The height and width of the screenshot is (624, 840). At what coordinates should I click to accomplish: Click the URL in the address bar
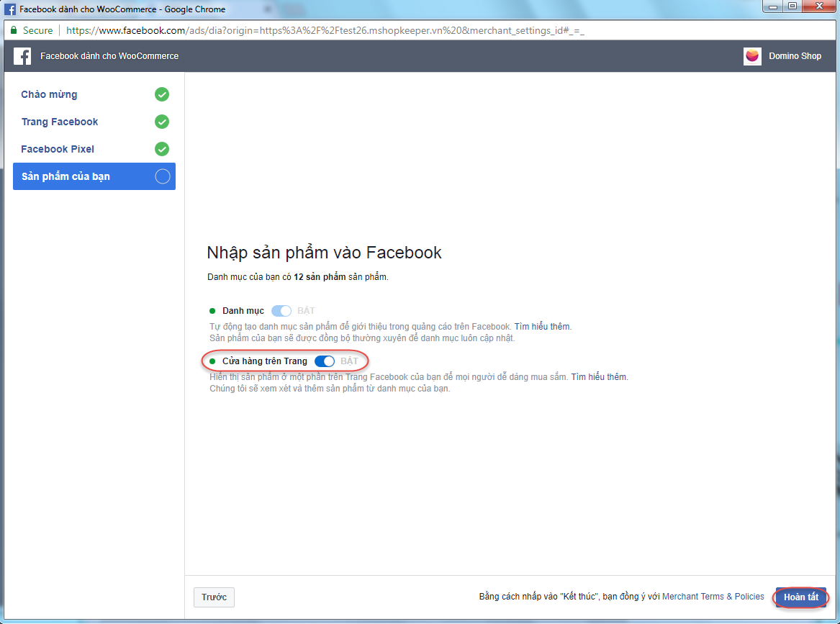click(x=325, y=30)
